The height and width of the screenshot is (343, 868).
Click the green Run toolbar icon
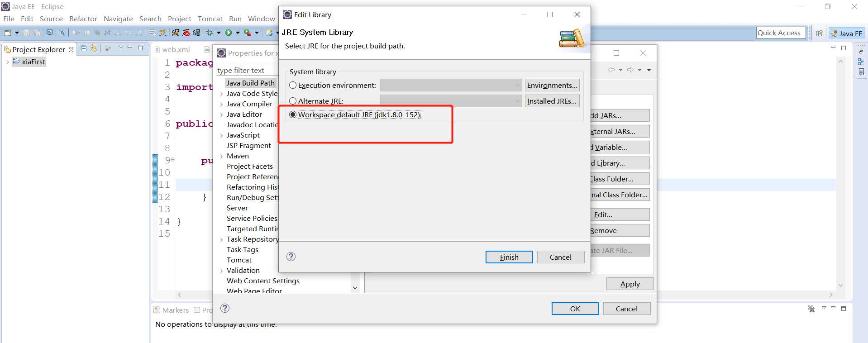point(229,33)
